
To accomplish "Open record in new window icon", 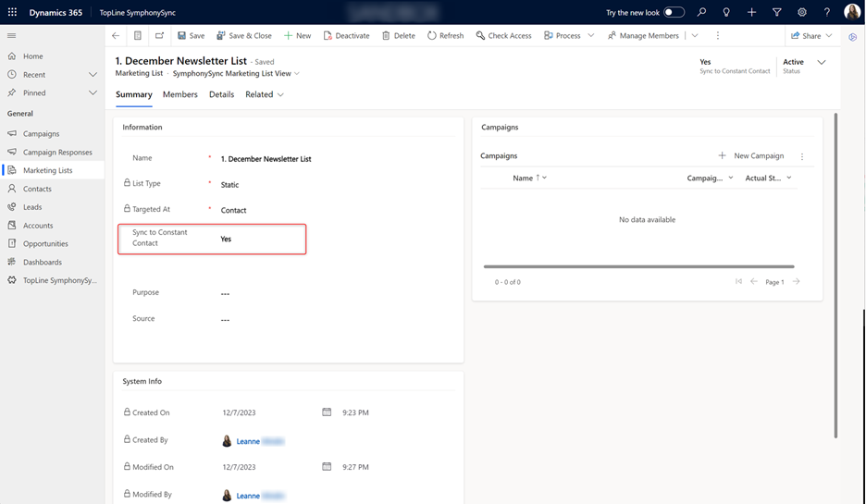I will click(160, 36).
